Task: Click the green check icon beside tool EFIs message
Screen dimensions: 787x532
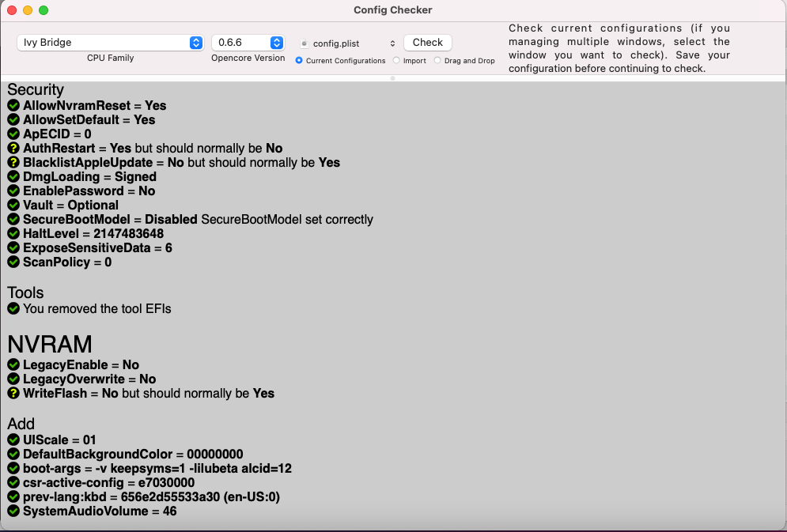Action: pyautogui.click(x=13, y=308)
